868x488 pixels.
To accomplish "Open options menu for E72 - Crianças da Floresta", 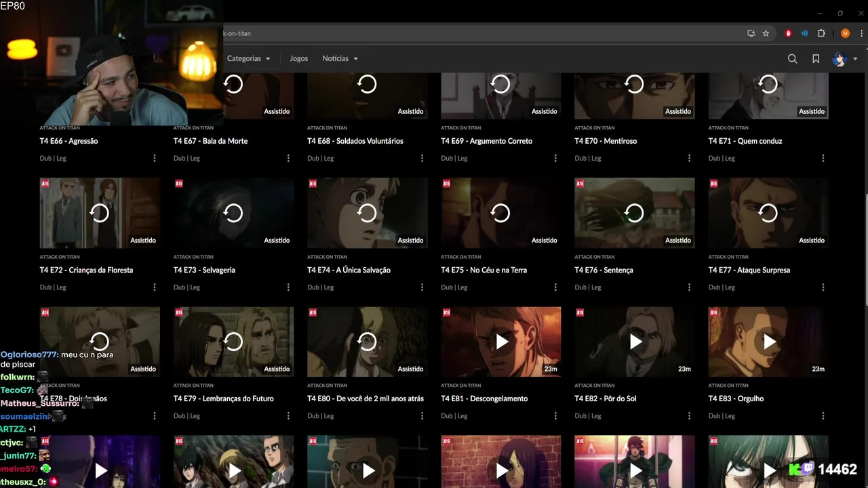I will click(155, 287).
